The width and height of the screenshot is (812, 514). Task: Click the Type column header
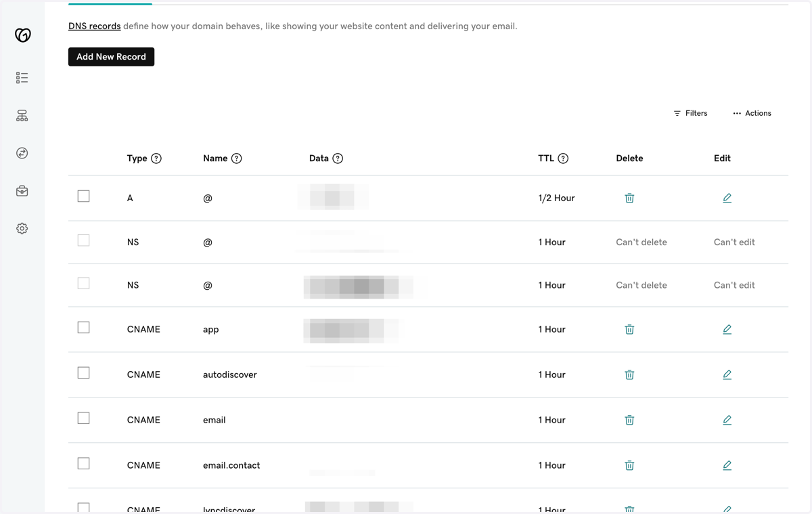pos(137,158)
